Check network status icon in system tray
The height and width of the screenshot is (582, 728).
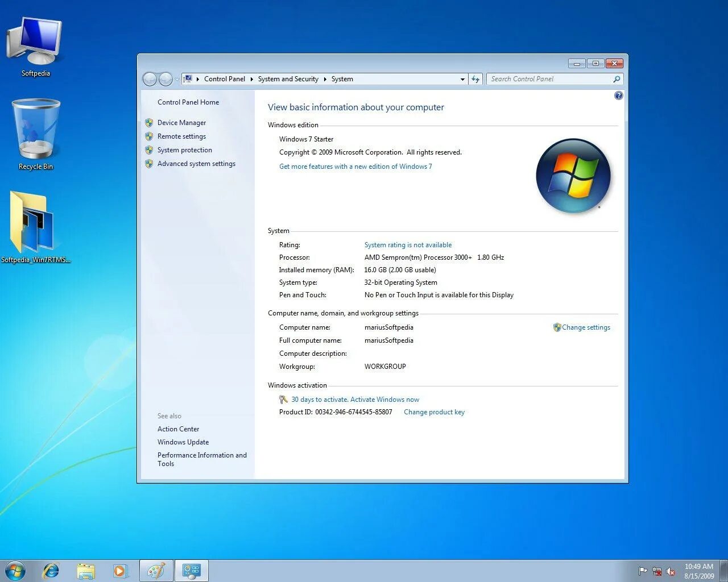click(x=657, y=571)
